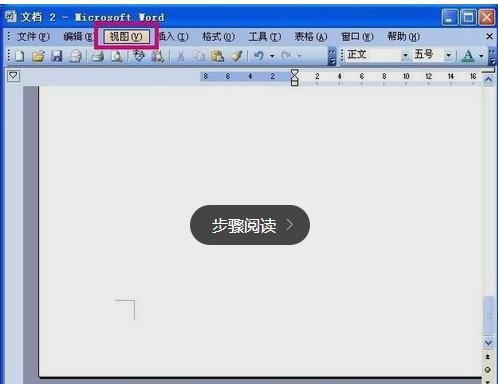Open the 工具(T) menu

tap(265, 37)
